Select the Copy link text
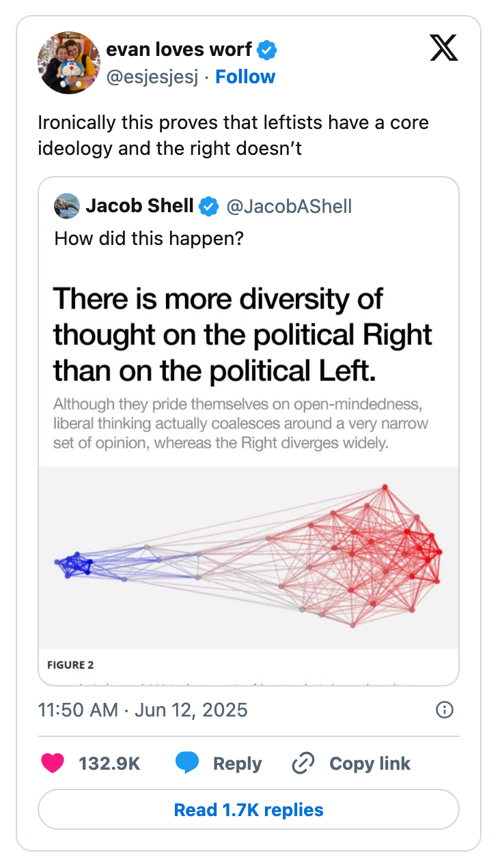The height and width of the screenshot is (868, 500). (370, 764)
